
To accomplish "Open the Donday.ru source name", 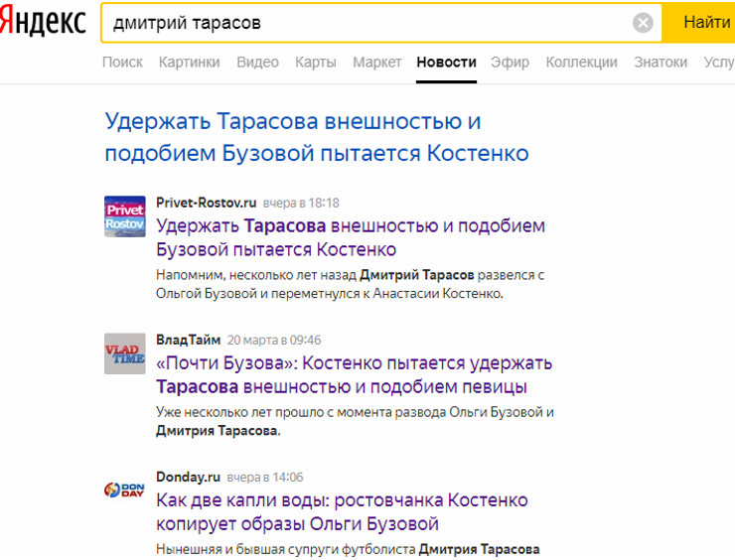I will (x=188, y=477).
